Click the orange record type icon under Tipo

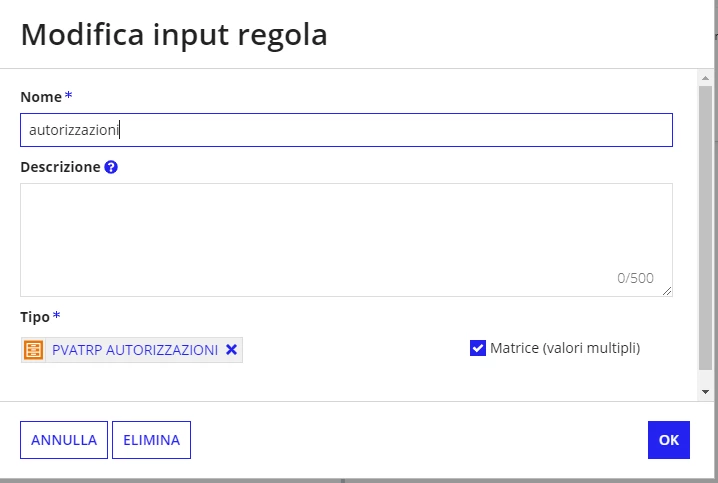[33, 350]
